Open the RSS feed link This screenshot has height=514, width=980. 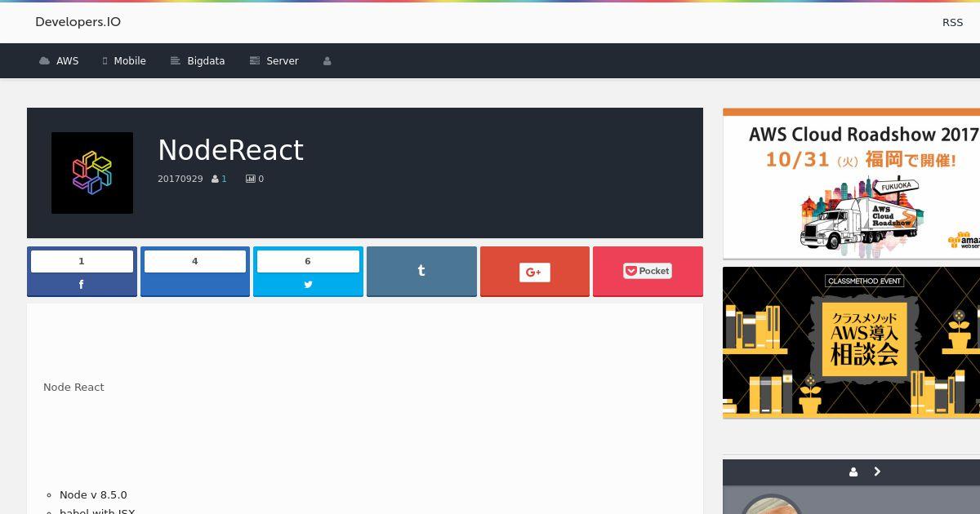[952, 23]
